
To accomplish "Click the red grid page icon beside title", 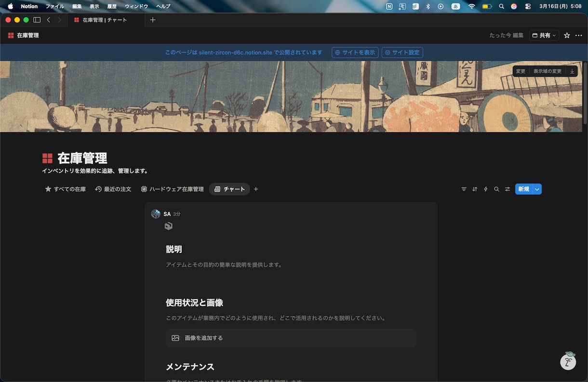I will pos(47,158).
